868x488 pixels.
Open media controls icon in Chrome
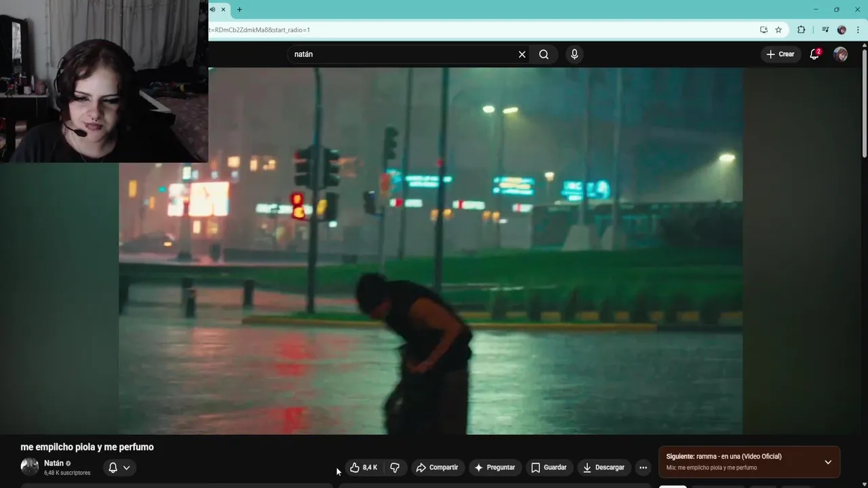pos(825,30)
